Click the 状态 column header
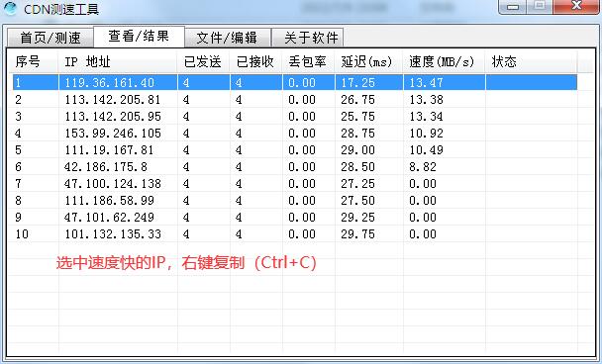Screen dimensions: 602x364 tap(532, 61)
